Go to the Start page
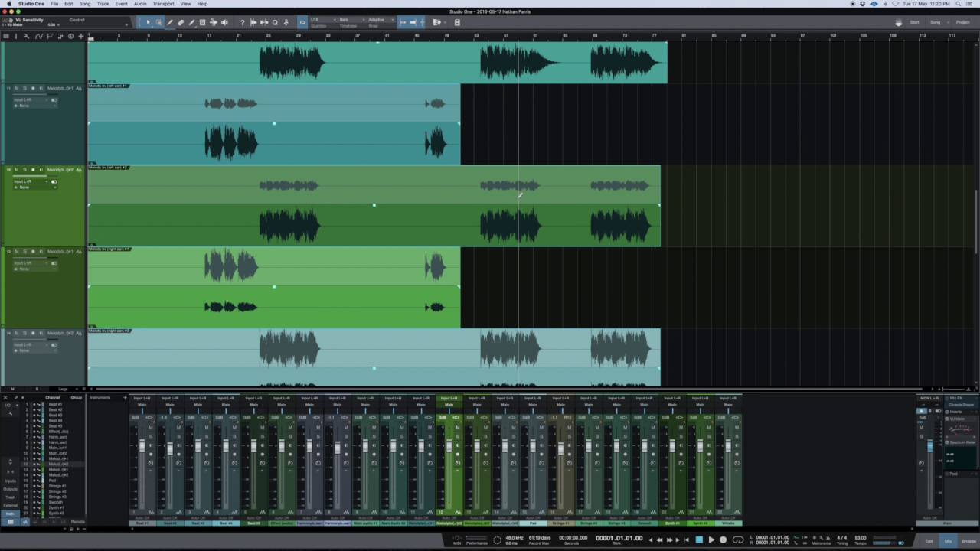980x551 pixels. click(x=914, y=22)
